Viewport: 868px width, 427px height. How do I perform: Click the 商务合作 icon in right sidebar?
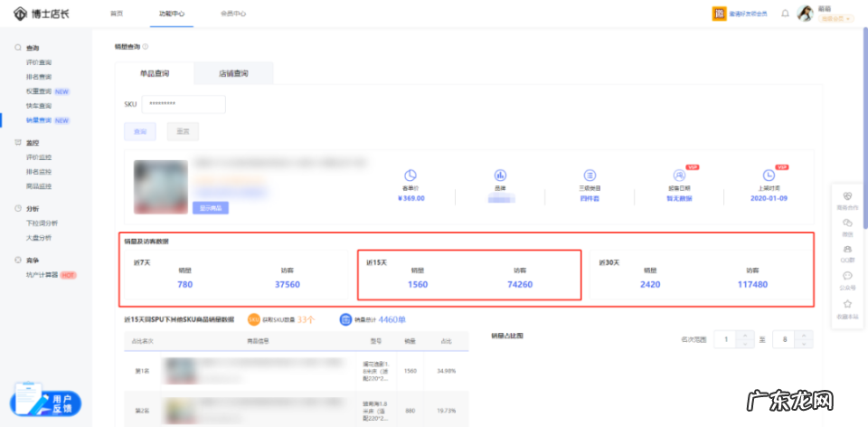tap(846, 195)
